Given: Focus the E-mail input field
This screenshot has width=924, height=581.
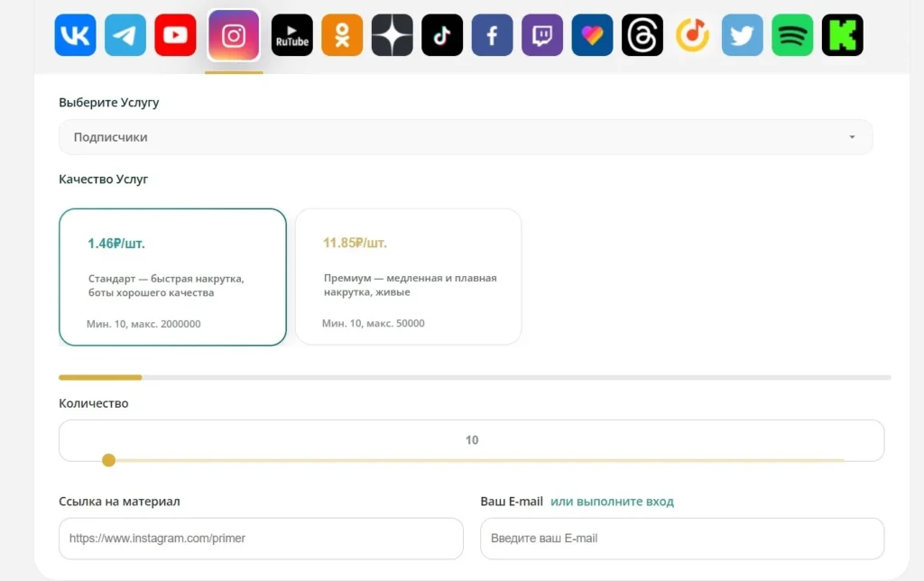Looking at the screenshot, I should 682,539.
